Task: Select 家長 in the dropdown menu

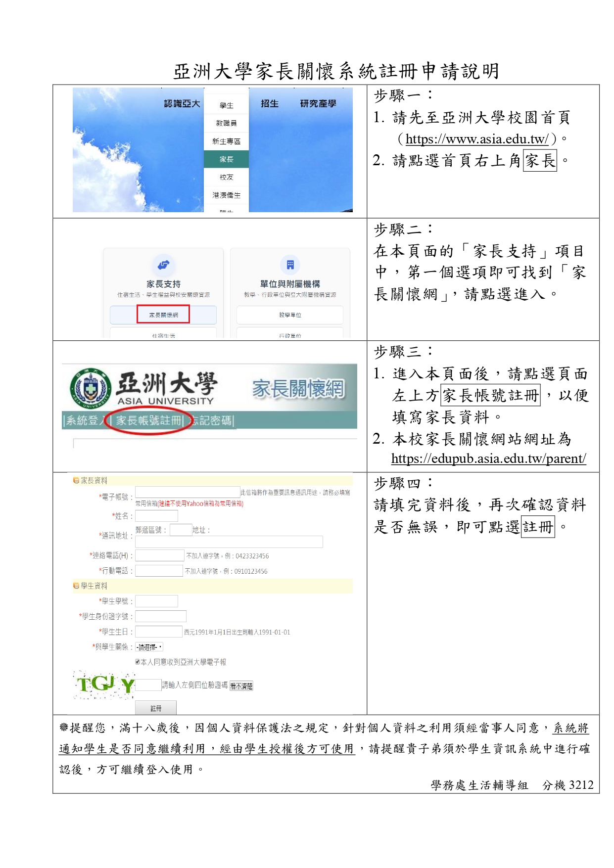Action: (226, 159)
